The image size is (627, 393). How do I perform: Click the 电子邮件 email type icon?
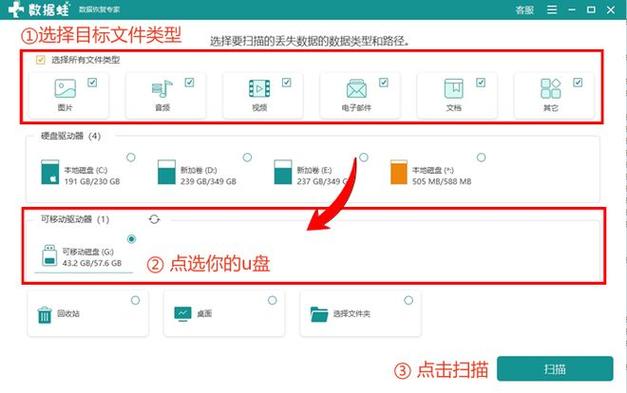click(356, 88)
